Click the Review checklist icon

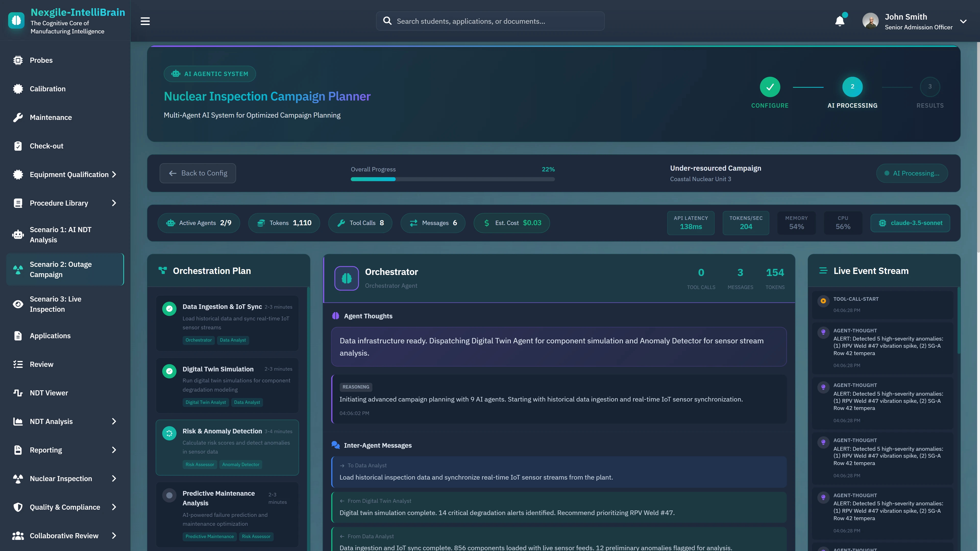18,364
